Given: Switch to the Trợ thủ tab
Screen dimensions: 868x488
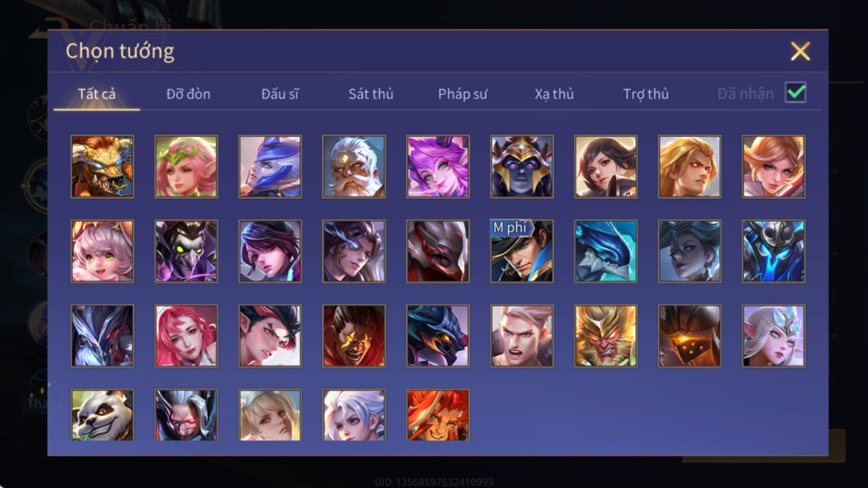Looking at the screenshot, I should 645,94.
